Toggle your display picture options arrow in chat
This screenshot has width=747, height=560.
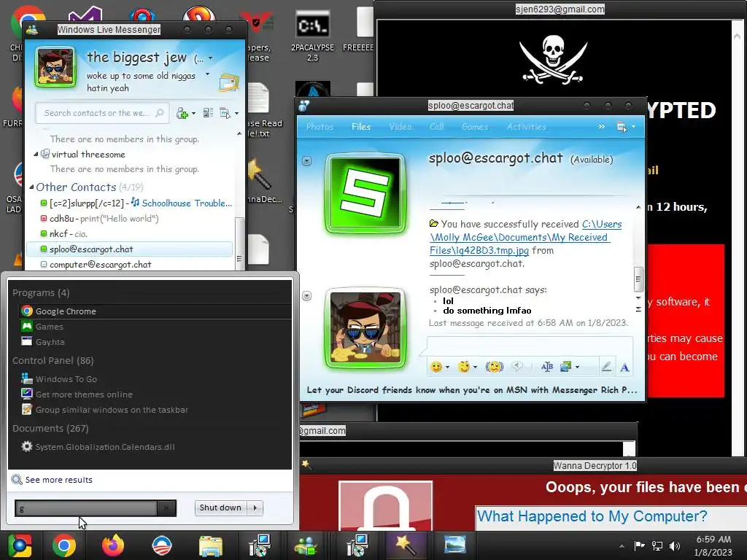pos(307,296)
